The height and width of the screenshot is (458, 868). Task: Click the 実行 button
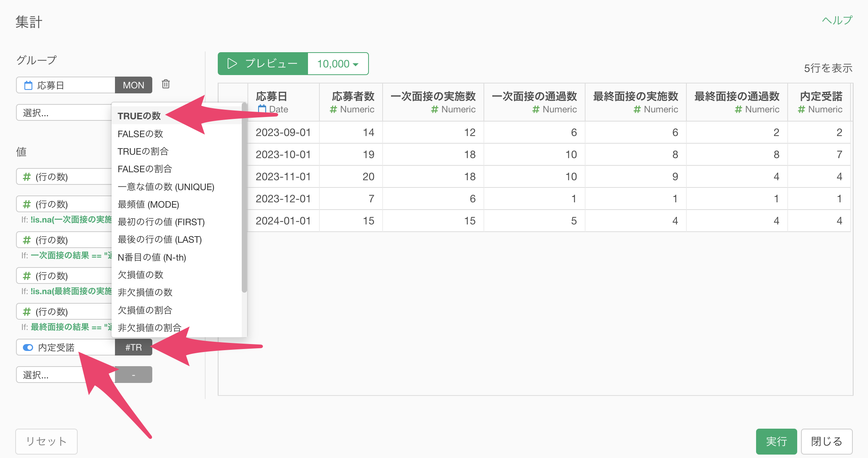776,441
